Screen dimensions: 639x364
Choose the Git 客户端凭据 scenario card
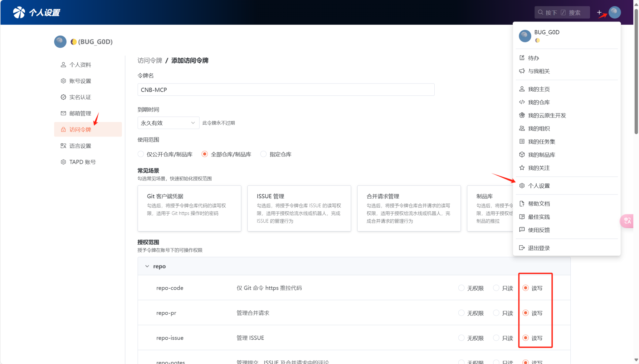[189, 208]
